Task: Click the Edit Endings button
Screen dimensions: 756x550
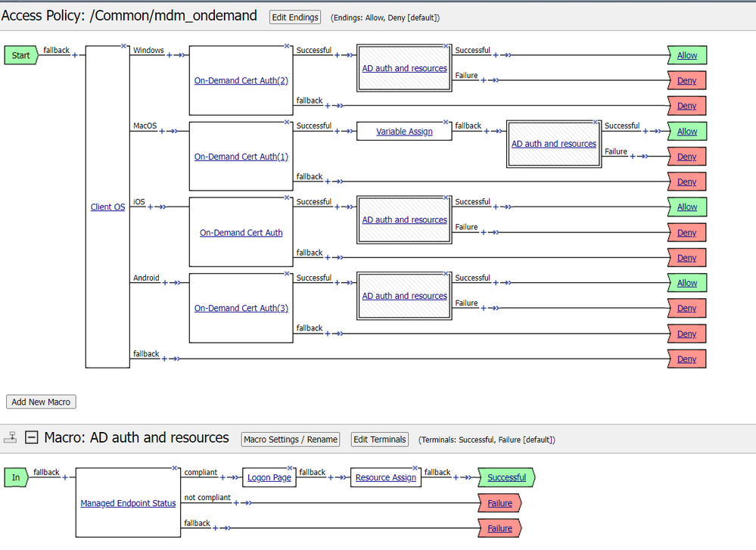Action: [x=295, y=17]
